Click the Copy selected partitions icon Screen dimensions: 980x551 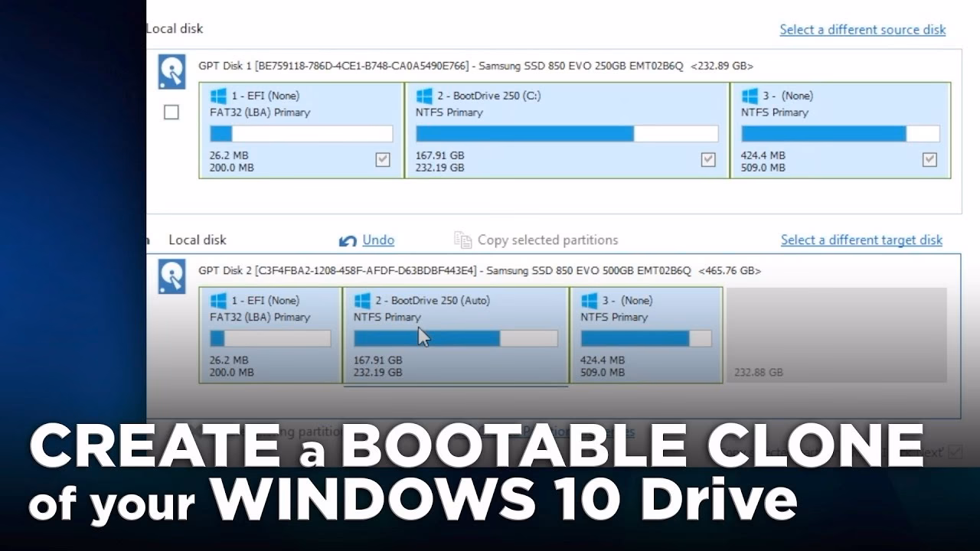point(462,240)
